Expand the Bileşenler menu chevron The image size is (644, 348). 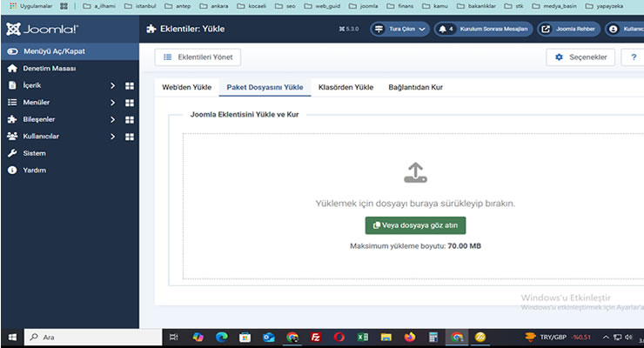pos(112,119)
